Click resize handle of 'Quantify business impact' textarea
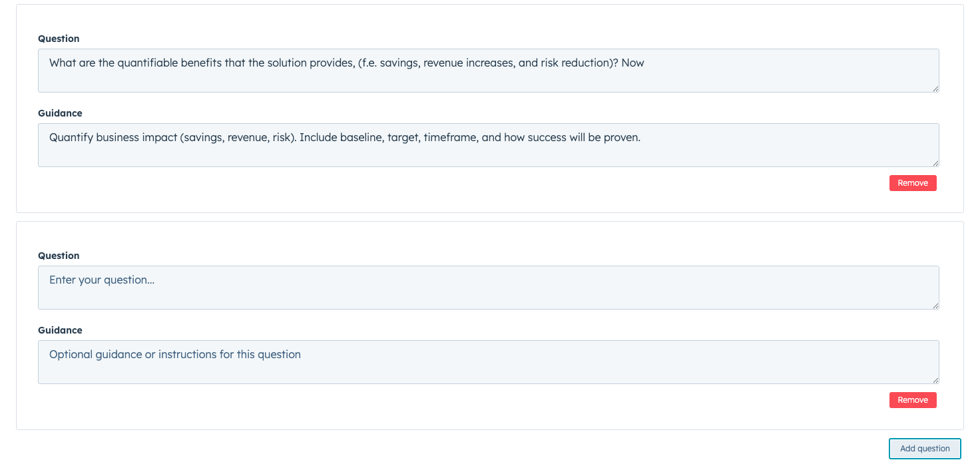Viewport: 980px width, 470px height. click(x=935, y=162)
